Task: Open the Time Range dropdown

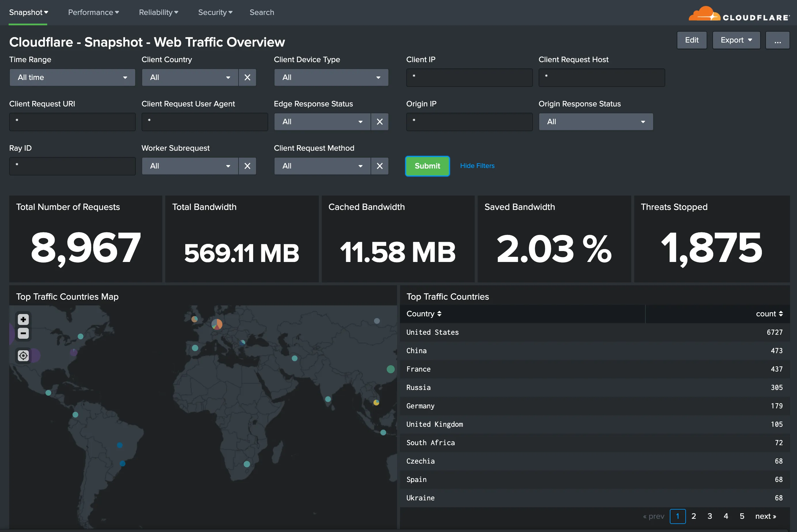Action: tap(72, 77)
